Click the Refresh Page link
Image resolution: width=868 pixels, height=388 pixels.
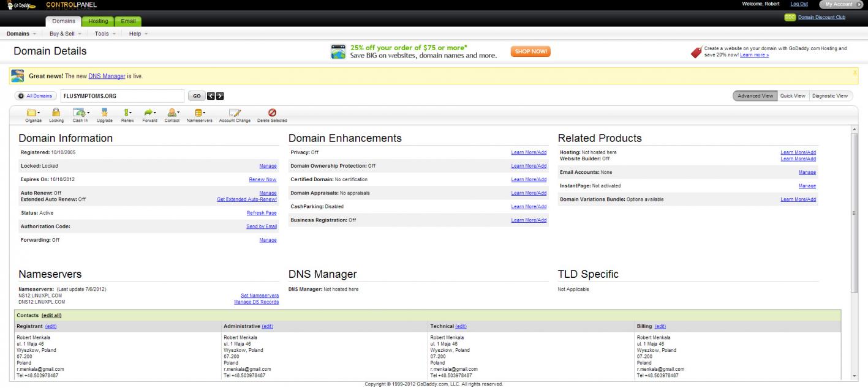(262, 213)
